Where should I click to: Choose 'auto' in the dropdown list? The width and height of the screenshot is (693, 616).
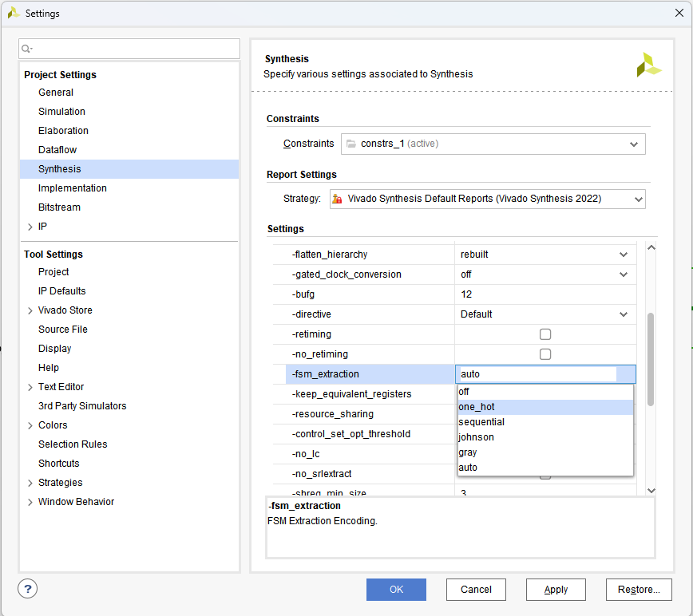545,468
